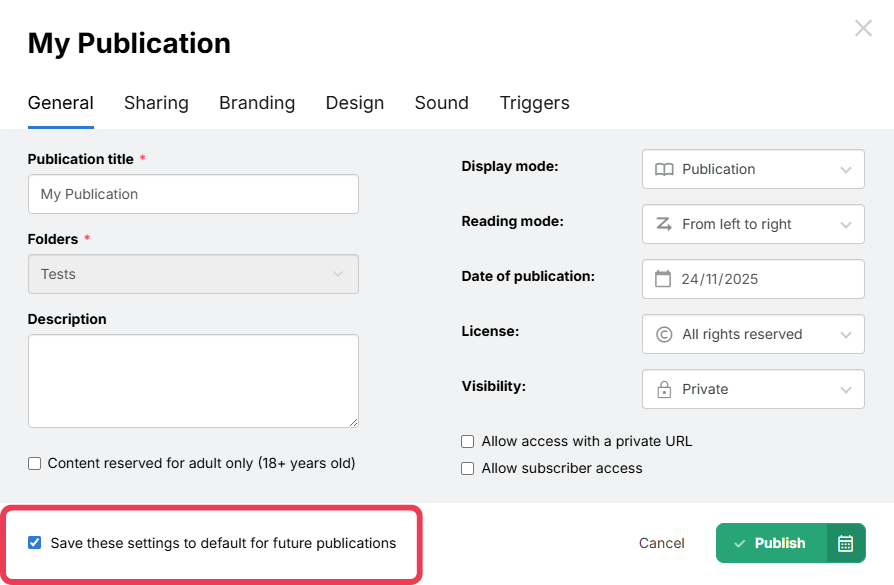Image resolution: width=894 pixels, height=585 pixels.
Task: Click the copyright icon in License field
Action: (x=664, y=334)
